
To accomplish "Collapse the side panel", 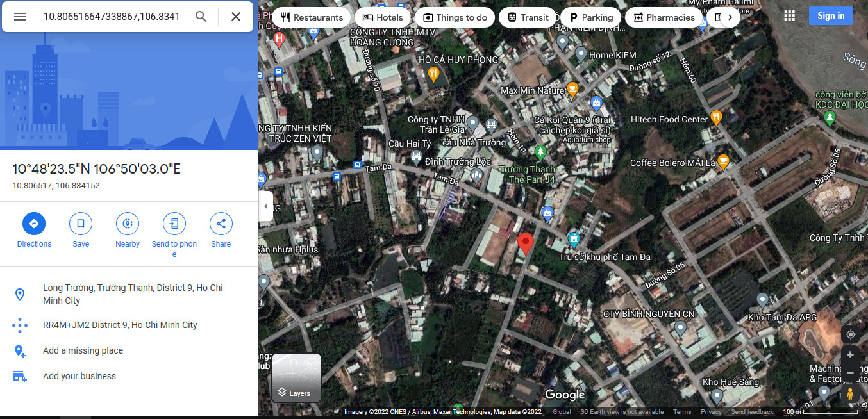I will [x=266, y=206].
